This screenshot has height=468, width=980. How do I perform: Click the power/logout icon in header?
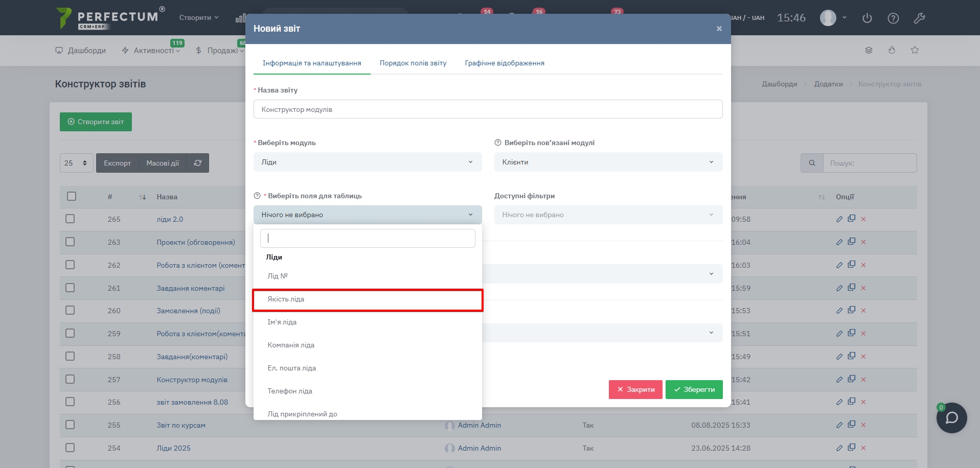tap(867, 18)
